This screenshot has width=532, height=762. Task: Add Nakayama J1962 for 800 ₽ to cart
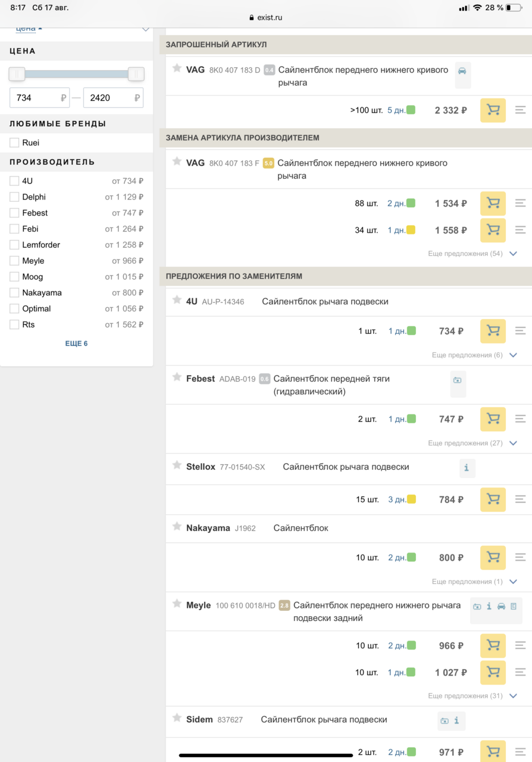tap(493, 558)
